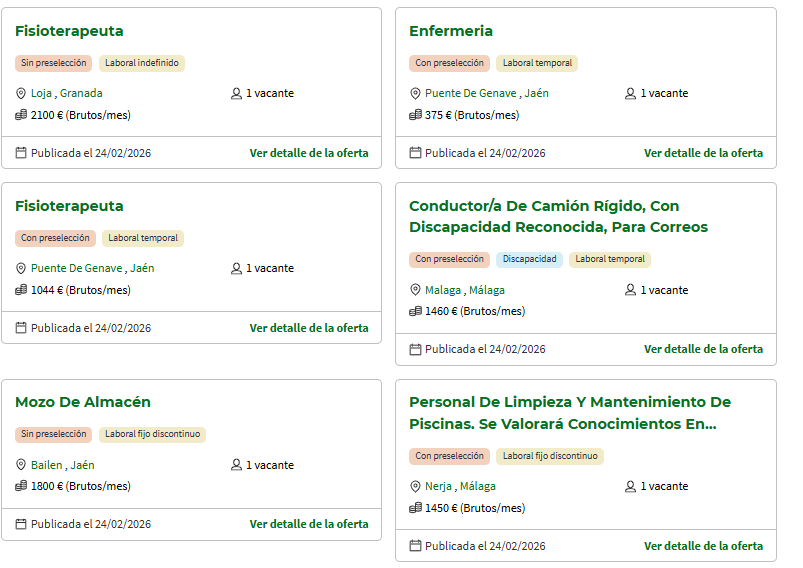This screenshot has width=803, height=568.
Task: Click location pin beside Bailen, Jaén
Action: coord(21,465)
